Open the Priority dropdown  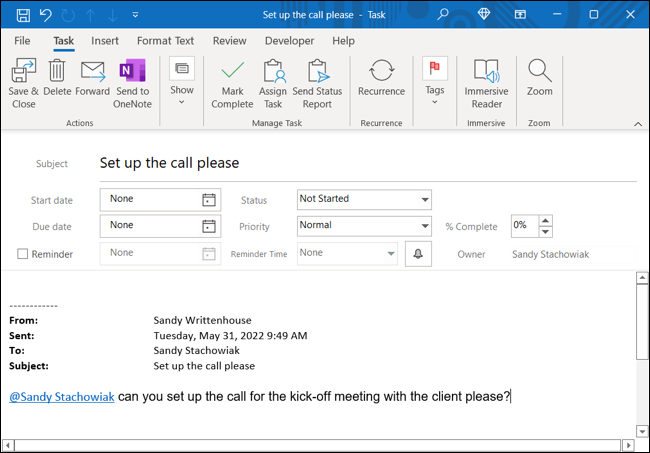pyautogui.click(x=425, y=226)
